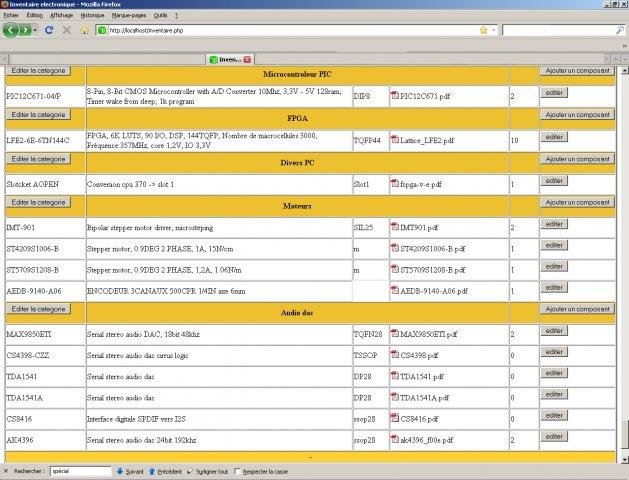This screenshot has height=480, width=629.
Task: Add a component to the FPGA category
Action: coord(577,115)
